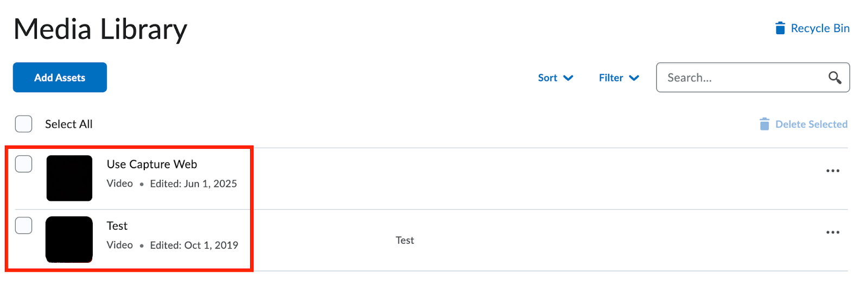Open the Filter dropdown menu
Image resolution: width=868 pixels, height=290 pixels.
[x=619, y=78]
